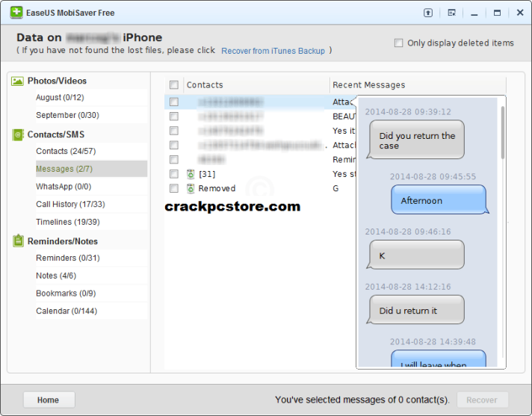Check the checkbox for 'Yes it' row
532x416 pixels.
tap(174, 131)
